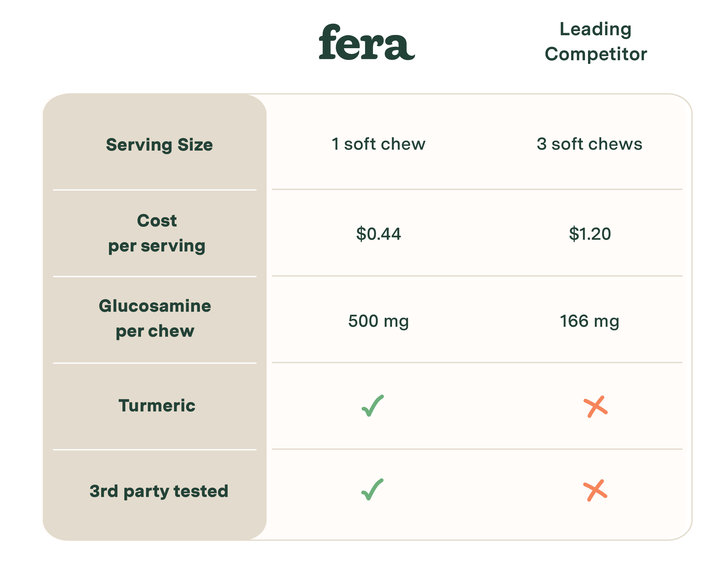
Task: Select the 3 soft chews value
Action: [589, 144]
